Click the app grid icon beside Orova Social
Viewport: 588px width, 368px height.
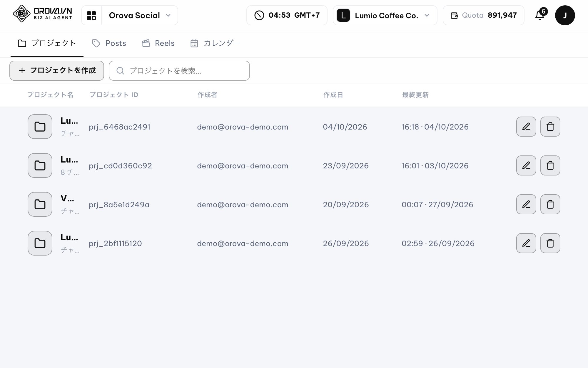coord(91,15)
